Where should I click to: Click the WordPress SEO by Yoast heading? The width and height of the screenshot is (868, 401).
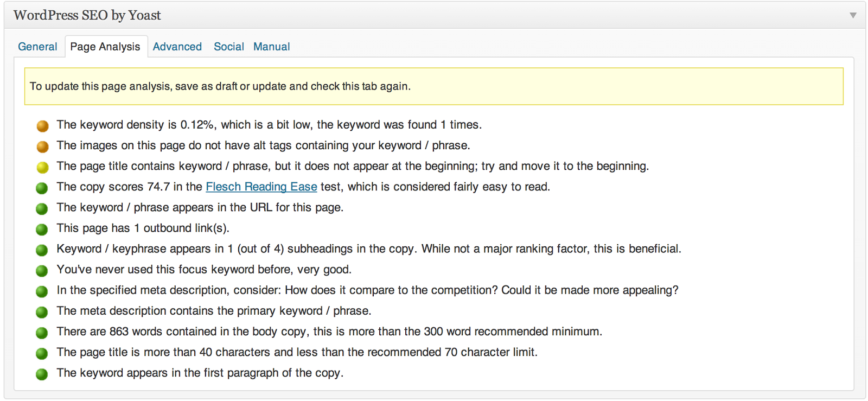pos(87,15)
